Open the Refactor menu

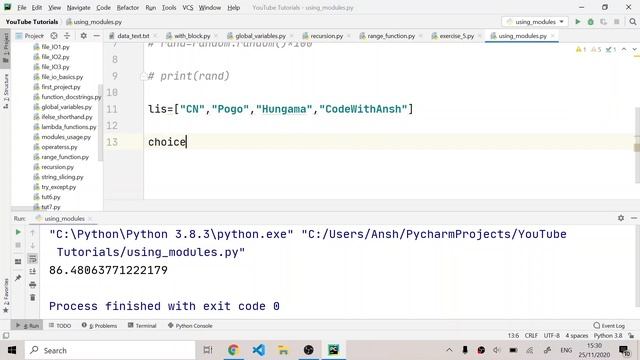pos(127,8)
